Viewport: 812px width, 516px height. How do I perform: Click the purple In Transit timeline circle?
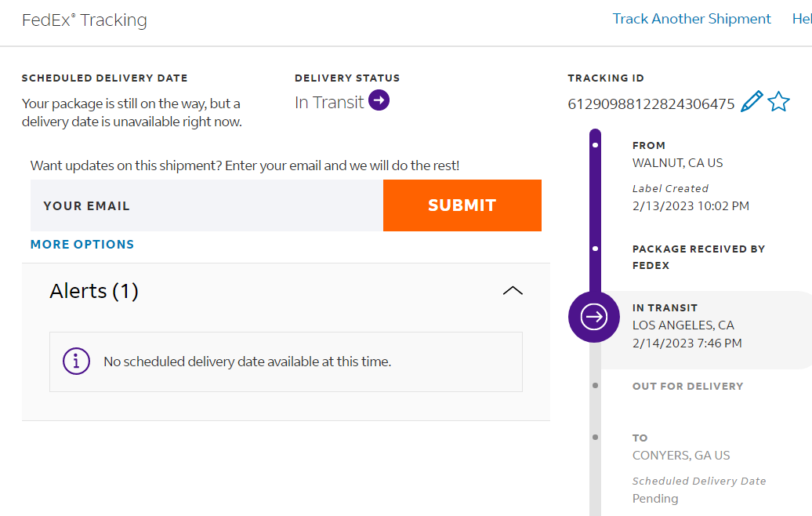click(594, 317)
